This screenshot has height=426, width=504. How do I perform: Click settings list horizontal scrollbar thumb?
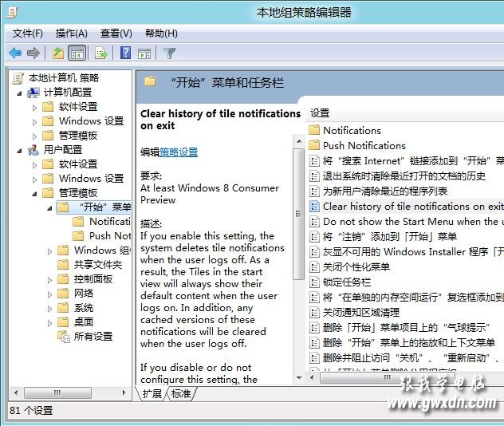pos(388,378)
